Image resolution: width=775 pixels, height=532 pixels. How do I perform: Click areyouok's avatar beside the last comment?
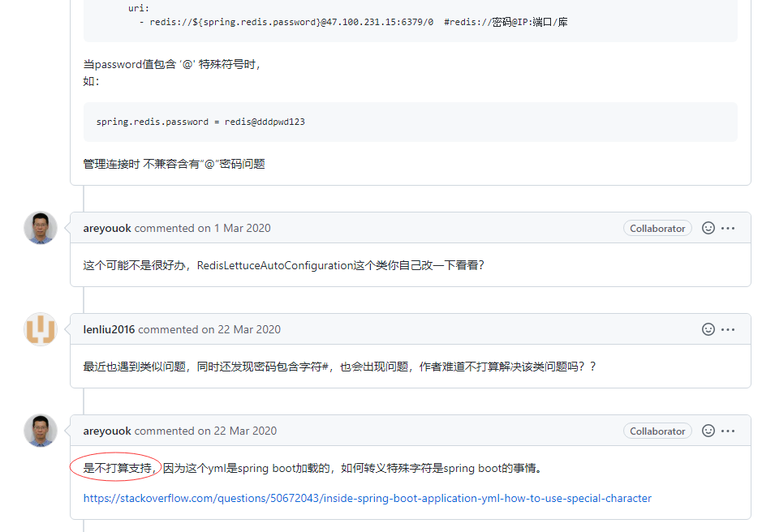(40, 431)
